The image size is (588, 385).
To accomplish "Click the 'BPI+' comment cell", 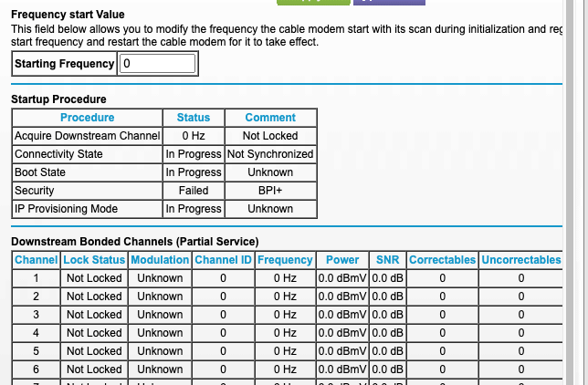I will (x=270, y=191).
